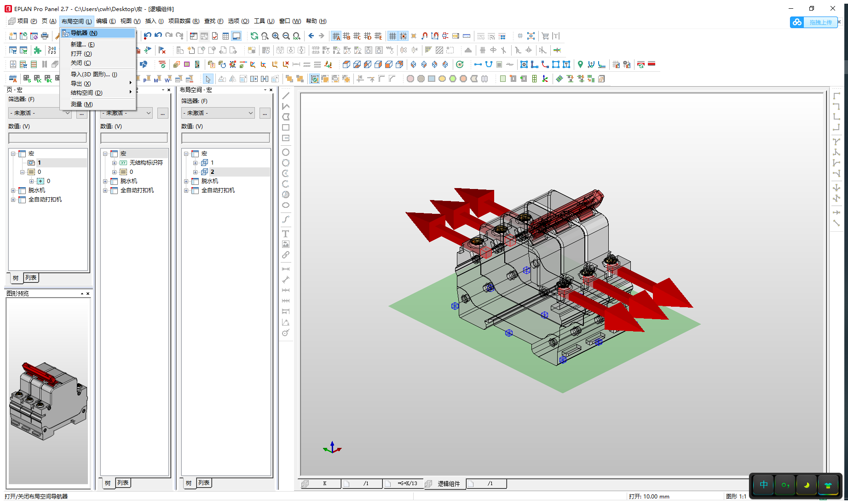Toggle snap-to-grid A option
The height and width of the screenshot is (504, 848).
pos(336,36)
